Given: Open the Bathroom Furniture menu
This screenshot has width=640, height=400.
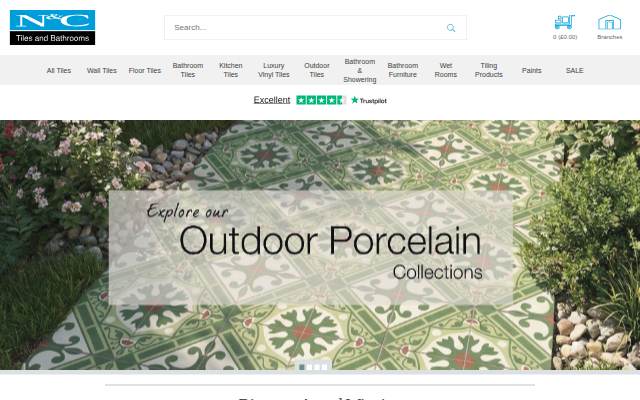Looking at the screenshot, I should coord(402,70).
